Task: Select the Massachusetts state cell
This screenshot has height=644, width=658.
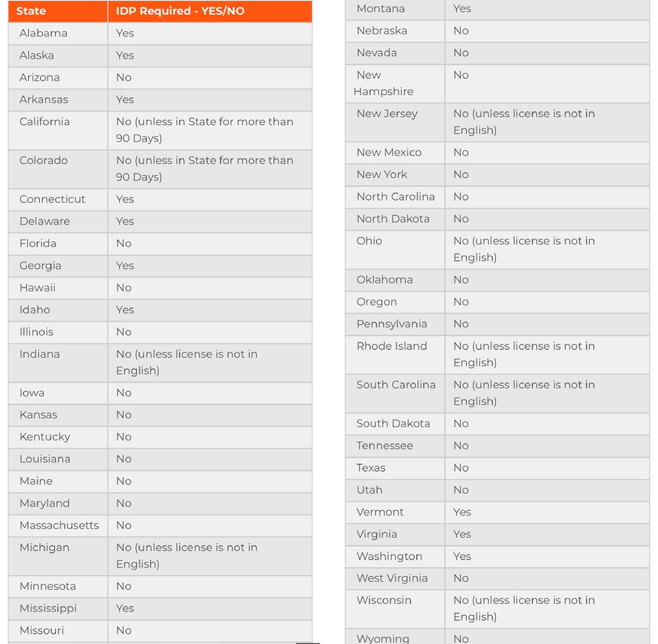Action: point(59,525)
